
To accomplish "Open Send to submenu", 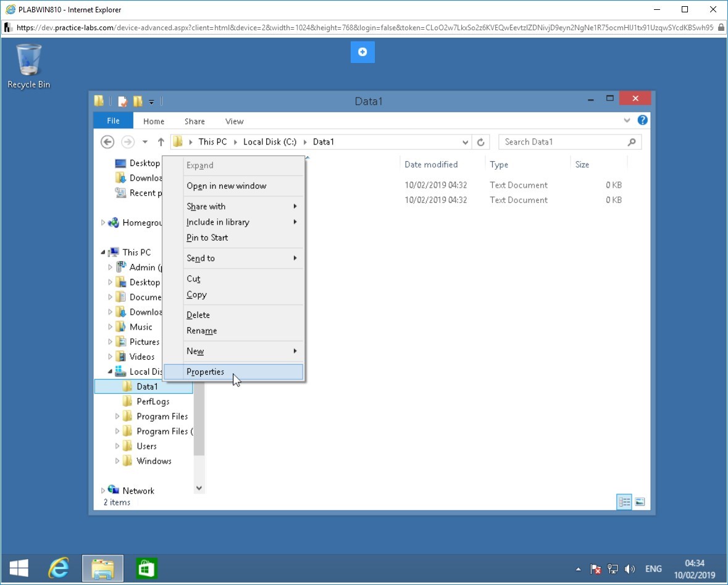I will click(x=233, y=259).
